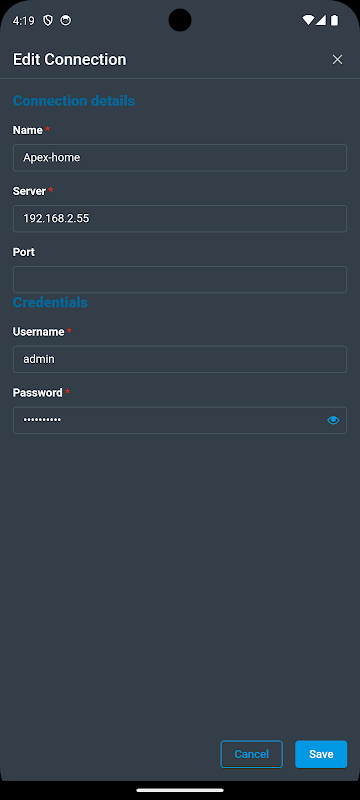360x800 pixels.
Task: Tap the Credentials section heading
Action: click(50, 303)
